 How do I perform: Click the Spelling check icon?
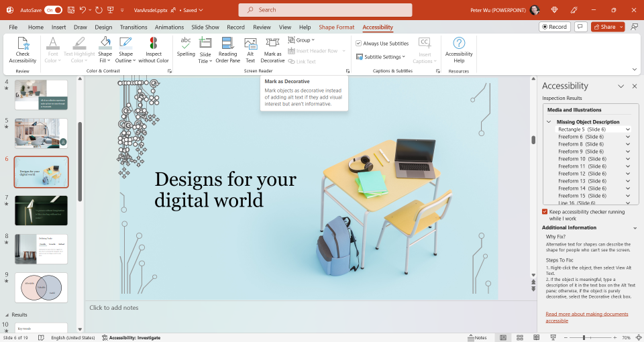pos(186,47)
